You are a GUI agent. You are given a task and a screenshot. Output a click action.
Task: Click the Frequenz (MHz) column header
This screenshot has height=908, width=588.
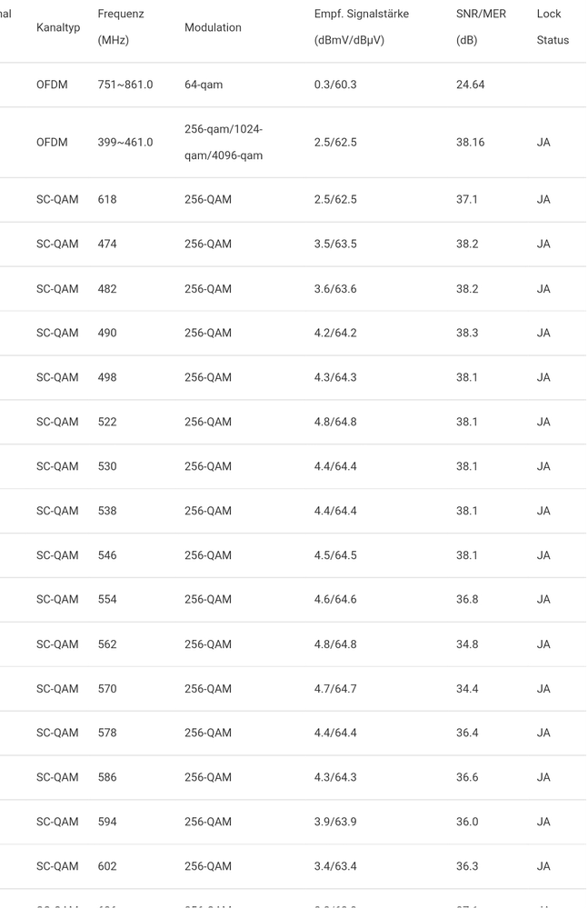(120, 27)
